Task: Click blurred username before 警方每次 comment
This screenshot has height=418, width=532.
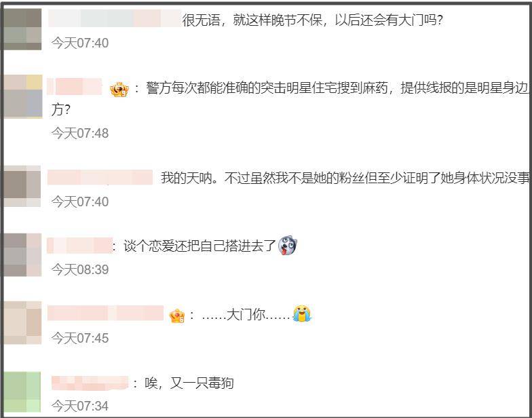Action: pos(75,87)
